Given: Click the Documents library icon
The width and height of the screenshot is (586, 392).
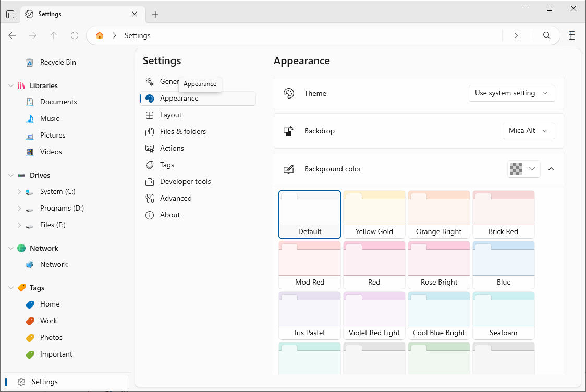Looking at the screenshot, I should tap(30, 102).
